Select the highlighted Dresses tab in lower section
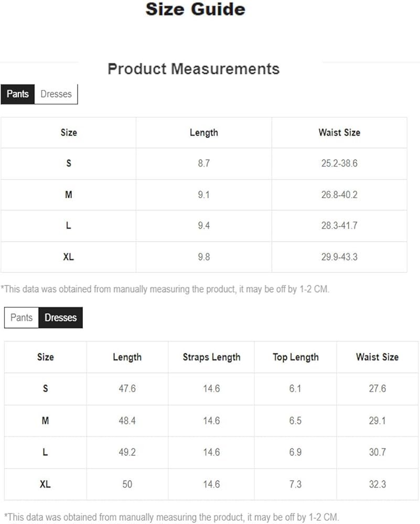 point(60,318)
